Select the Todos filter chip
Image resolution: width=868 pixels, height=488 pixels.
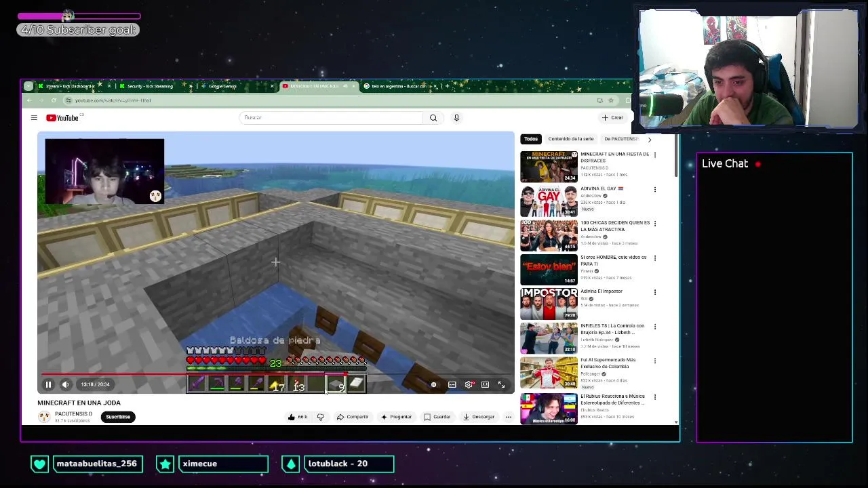(x=530, y=139)
